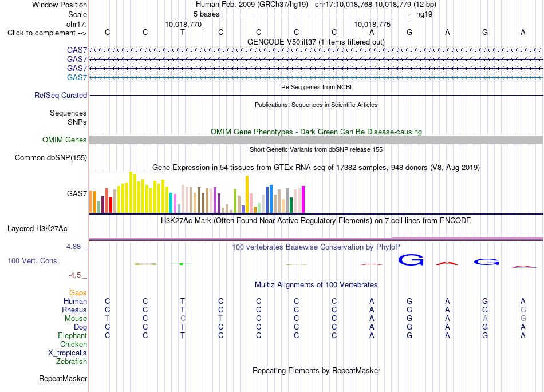Viewport: 544px width, 392px height.
Task: Click the -4.5 PhyloP lower limit value
Action: pyautogui.click(x=74, y=275)
